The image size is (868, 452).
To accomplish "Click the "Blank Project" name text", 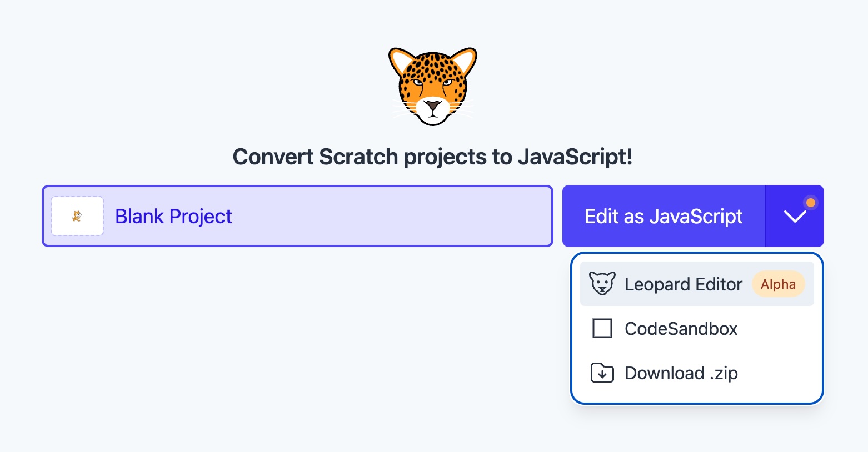I will pos(173,216).
